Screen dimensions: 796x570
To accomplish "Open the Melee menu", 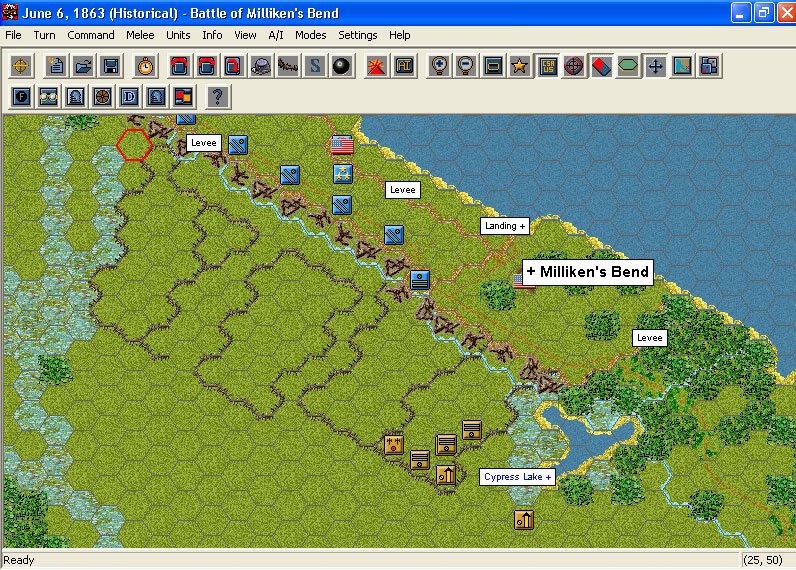I will 140,35.
